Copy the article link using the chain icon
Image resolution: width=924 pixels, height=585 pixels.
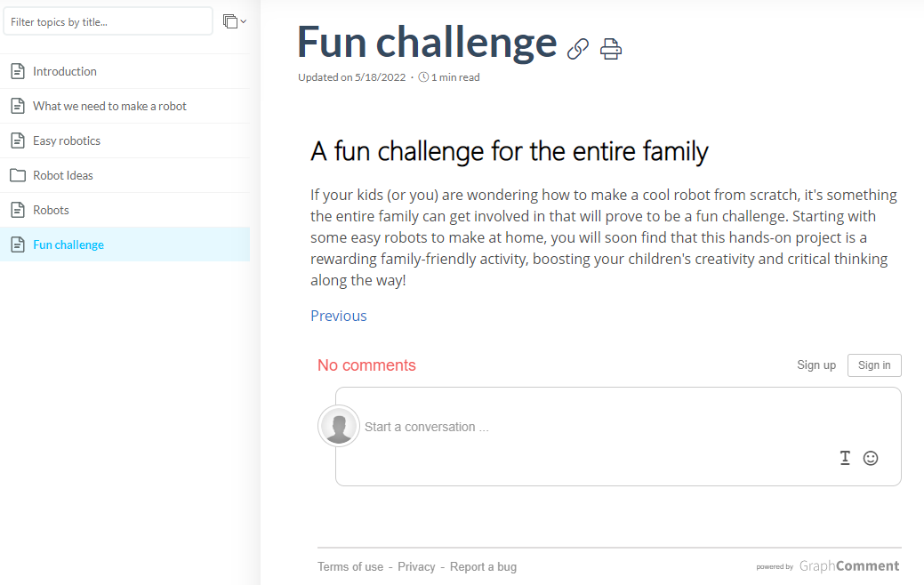click(577, 49)
